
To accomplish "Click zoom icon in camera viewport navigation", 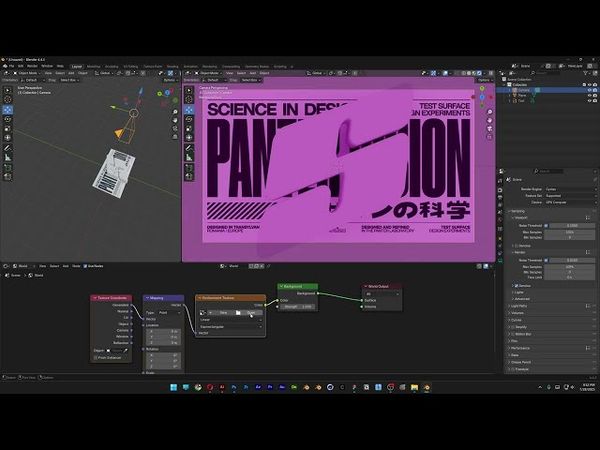I will (490, 112).
